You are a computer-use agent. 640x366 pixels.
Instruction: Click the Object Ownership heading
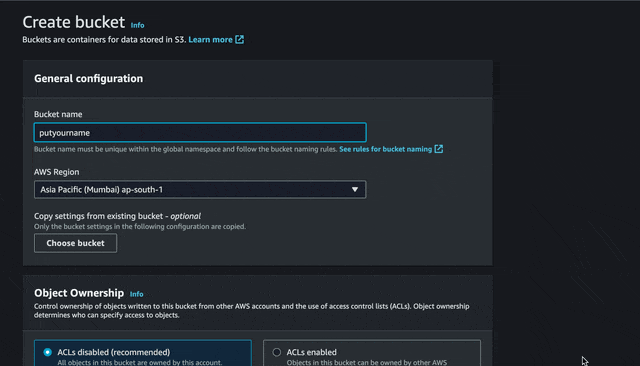[x=79, y=293]
